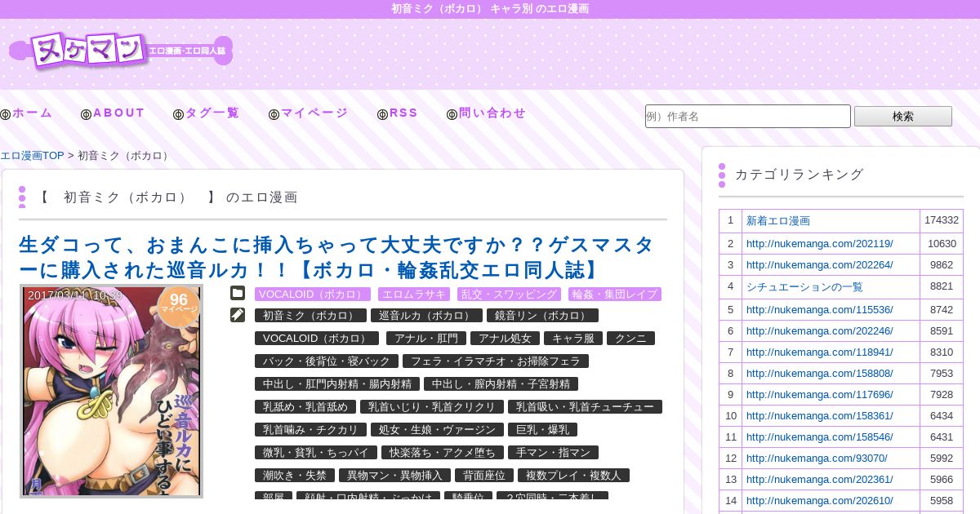Viewport: 980px width, 514px height.
Task: Click the カテゴリランキング sidebar heading
Action: coord(799,174)
